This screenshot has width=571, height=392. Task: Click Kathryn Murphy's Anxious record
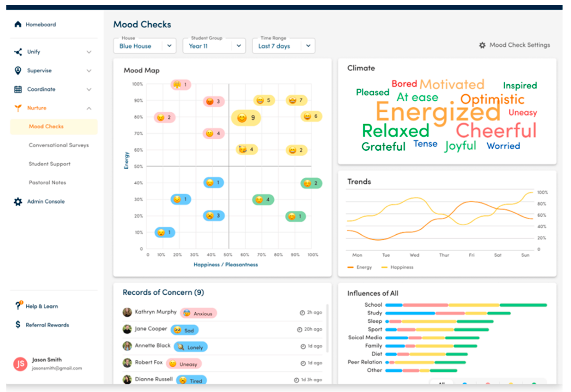[198, 313]
